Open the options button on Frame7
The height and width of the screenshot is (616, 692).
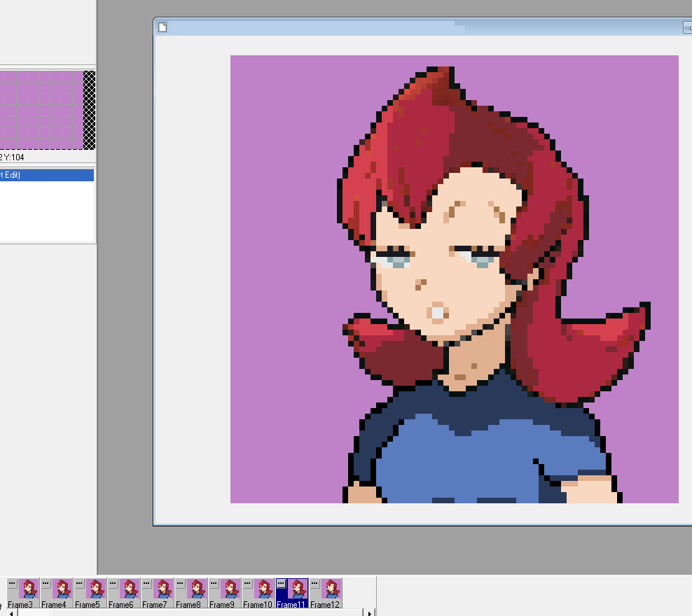pyautogui.click(x=146, y=582)
